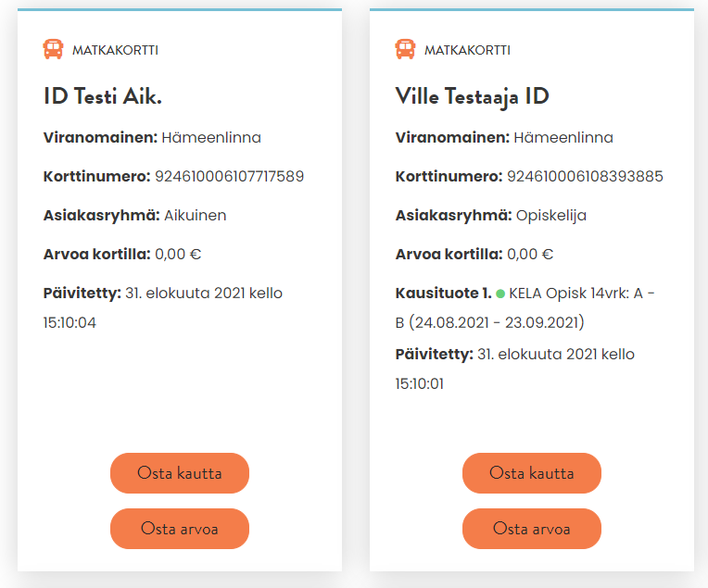
Task: Select the Ville Testaaja ID card title
Action: coord(473,96)
